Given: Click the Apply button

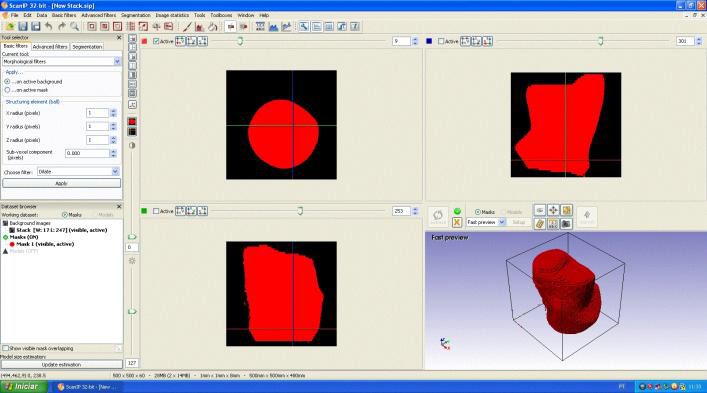Looking at the screenshot, I should pos(61,183).
